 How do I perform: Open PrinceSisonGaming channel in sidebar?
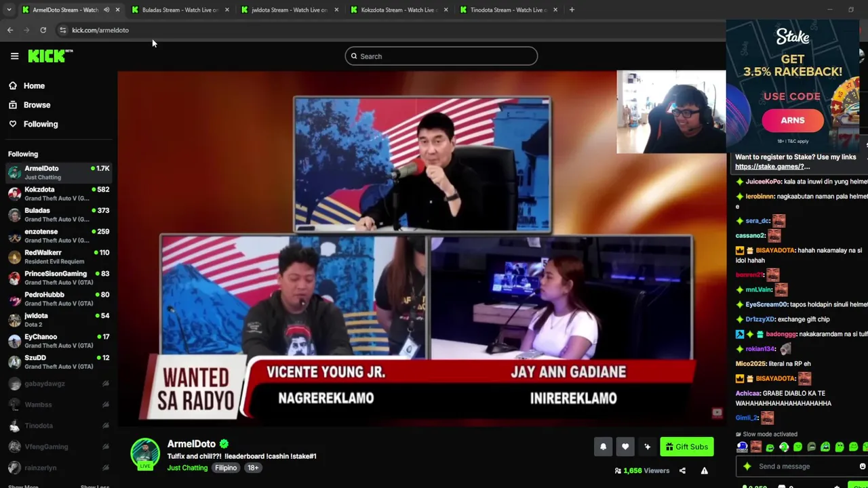(58, 278)
